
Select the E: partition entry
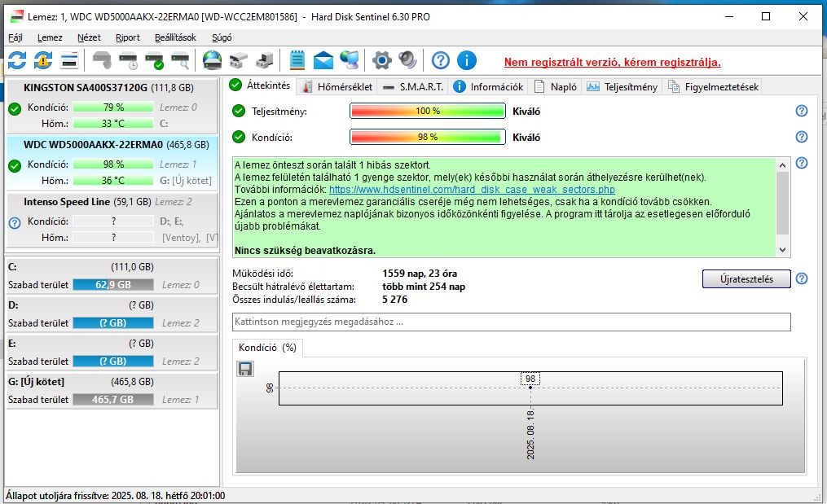click(112, 353)
